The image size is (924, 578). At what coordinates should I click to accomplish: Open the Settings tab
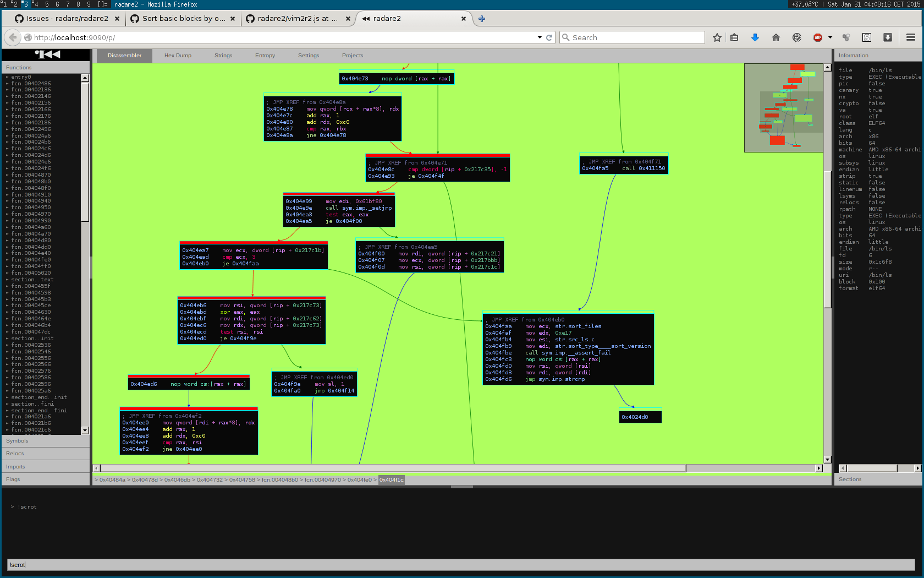click(309, 56)
